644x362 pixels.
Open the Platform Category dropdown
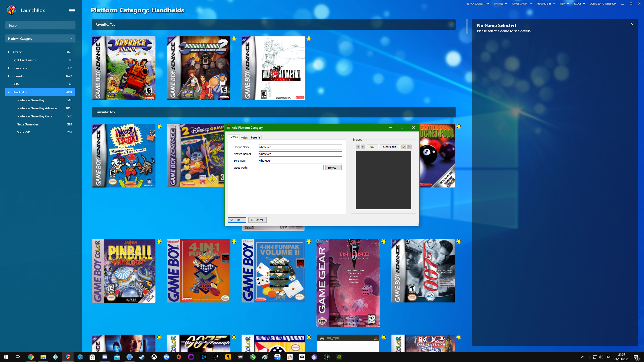[x=40, y=39]
